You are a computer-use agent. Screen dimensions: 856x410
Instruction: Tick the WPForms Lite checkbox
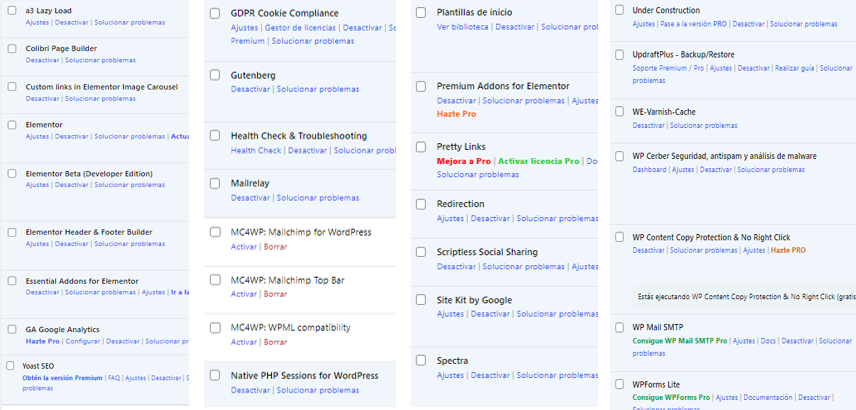tap(620, 384)
